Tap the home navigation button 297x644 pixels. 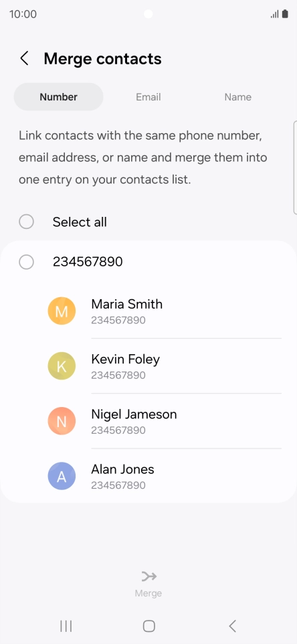click(x=148, y=626)
